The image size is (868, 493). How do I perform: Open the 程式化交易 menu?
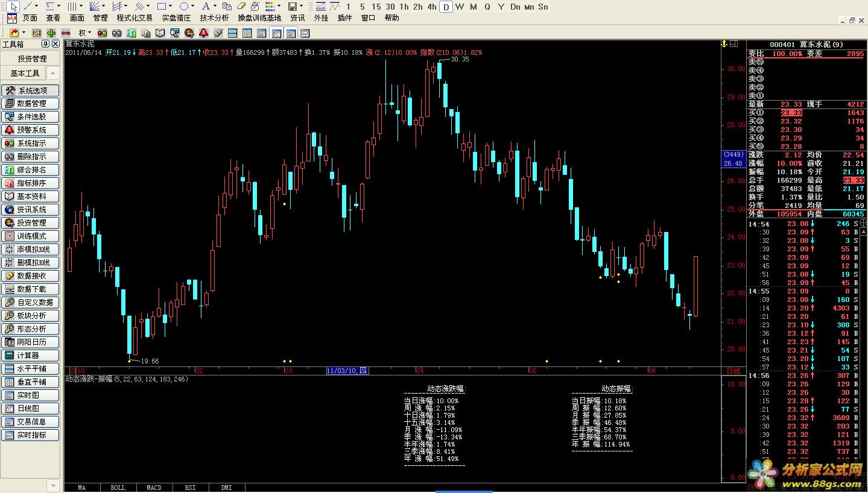pos(135,18)
